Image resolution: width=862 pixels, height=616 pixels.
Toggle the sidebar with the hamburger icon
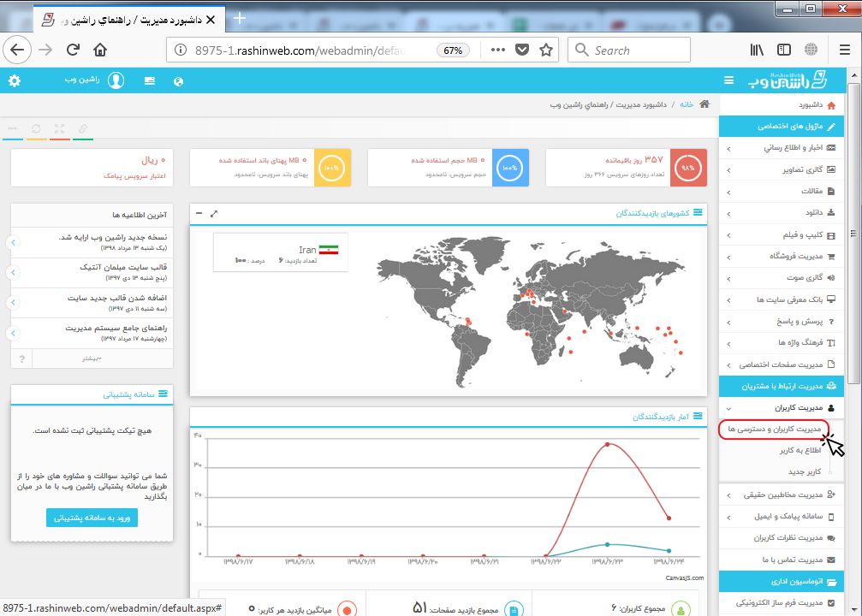(x=728, y=80)
